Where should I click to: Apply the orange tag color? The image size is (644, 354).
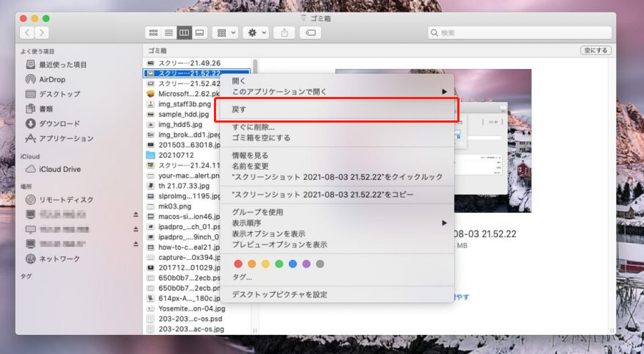[251, 264]
